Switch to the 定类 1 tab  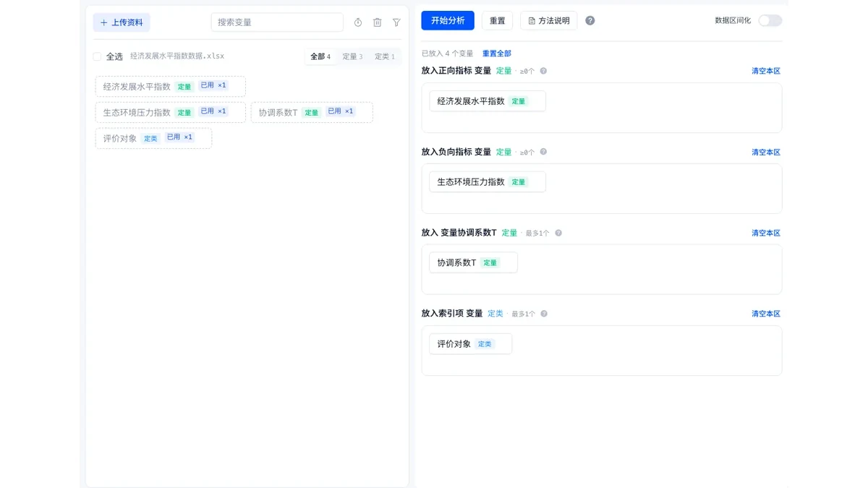[385, 56]
